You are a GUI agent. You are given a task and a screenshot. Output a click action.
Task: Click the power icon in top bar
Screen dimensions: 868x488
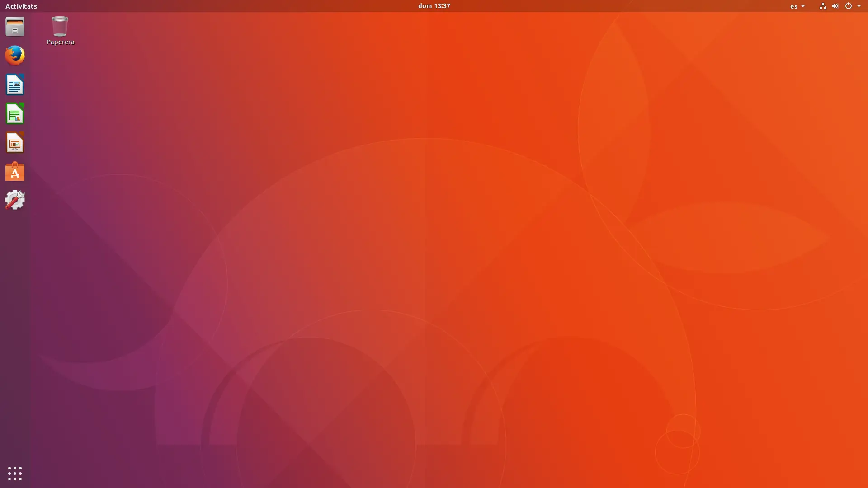click(x=848, y=6)
